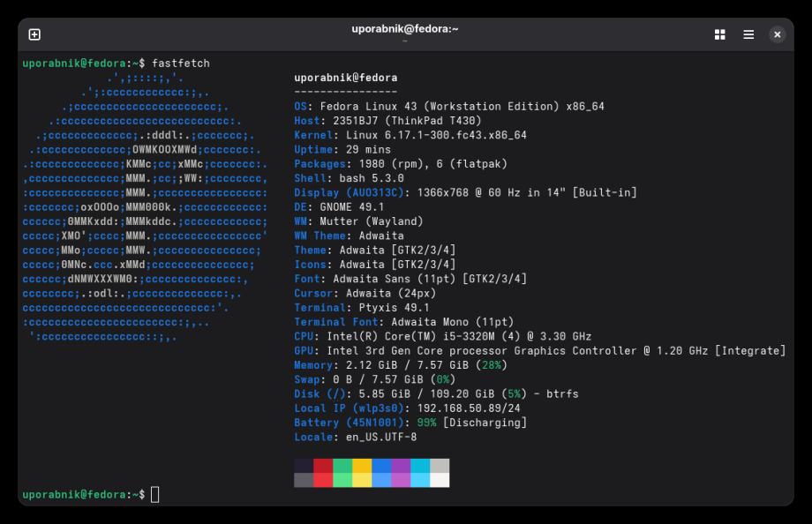Click the Swap 0 B line
This screenshot has height=524, width=812.
point(375,379)
